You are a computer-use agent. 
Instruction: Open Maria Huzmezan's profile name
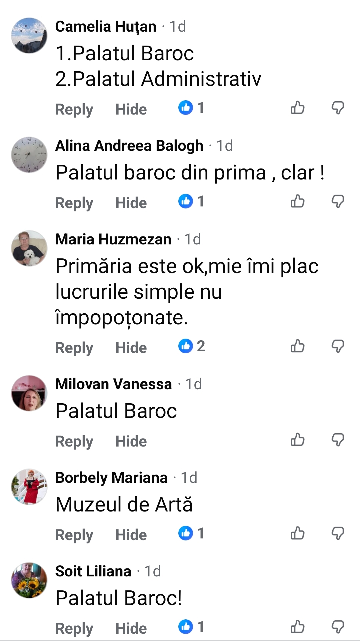click(x=113, y=239)
